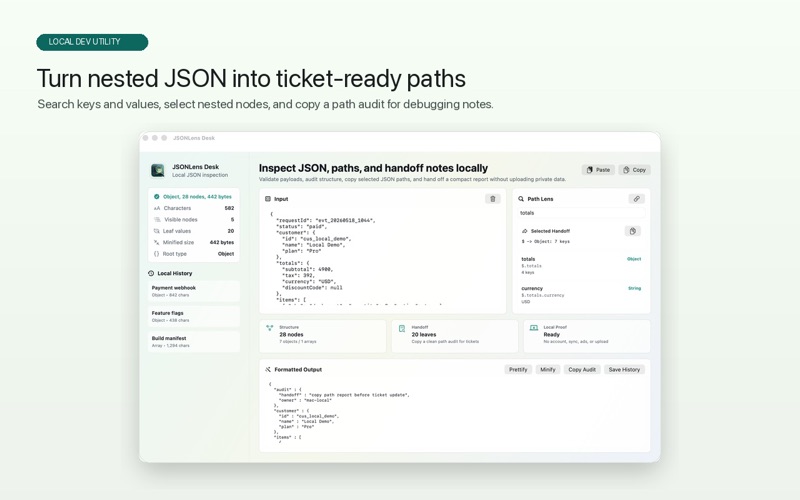Click the green checkmark status icon
The width and height of the screenshot is (800, 500).
157,196
